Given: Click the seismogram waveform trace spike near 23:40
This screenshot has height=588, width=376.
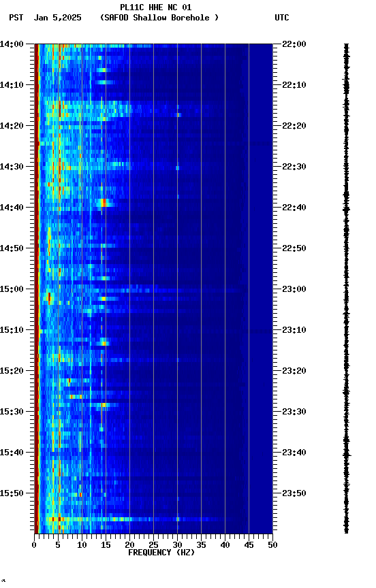Looking at the screenshot, I should click(x=347, y=455).
